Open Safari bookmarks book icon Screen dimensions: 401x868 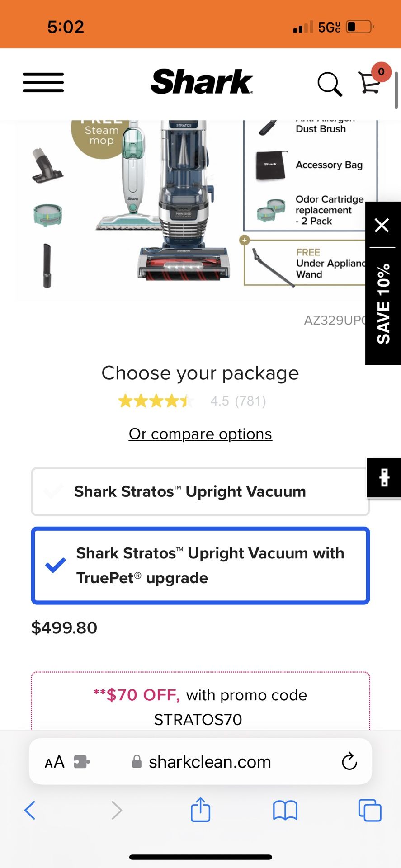pyautogui.click(x=285, y=810)
